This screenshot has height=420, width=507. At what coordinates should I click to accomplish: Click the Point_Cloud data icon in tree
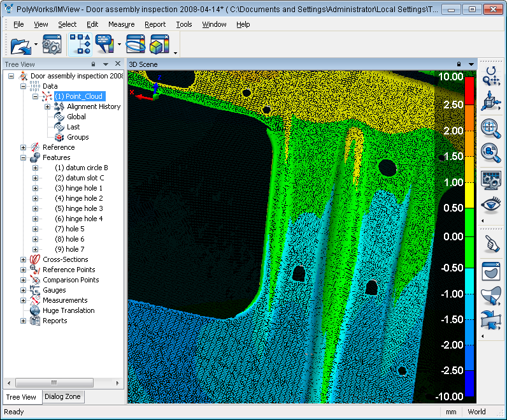point(47,96)
